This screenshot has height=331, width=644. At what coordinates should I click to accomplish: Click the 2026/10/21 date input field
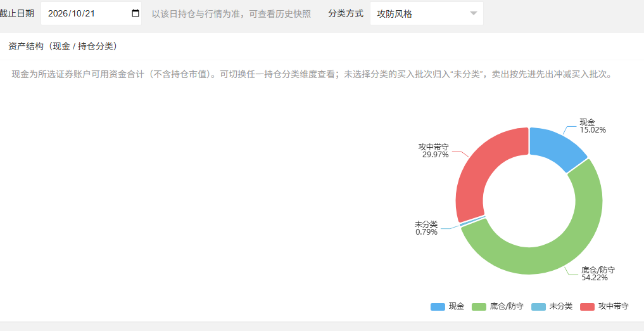91,13
